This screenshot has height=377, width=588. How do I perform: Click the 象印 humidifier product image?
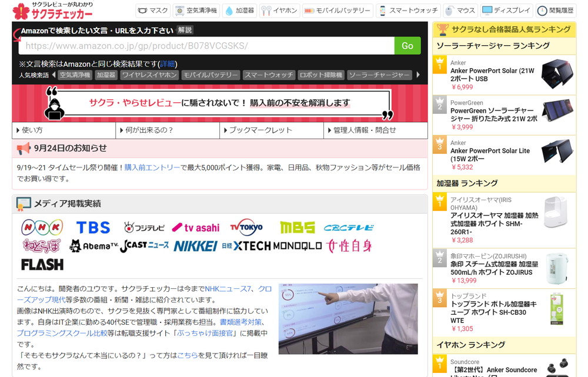557,268
